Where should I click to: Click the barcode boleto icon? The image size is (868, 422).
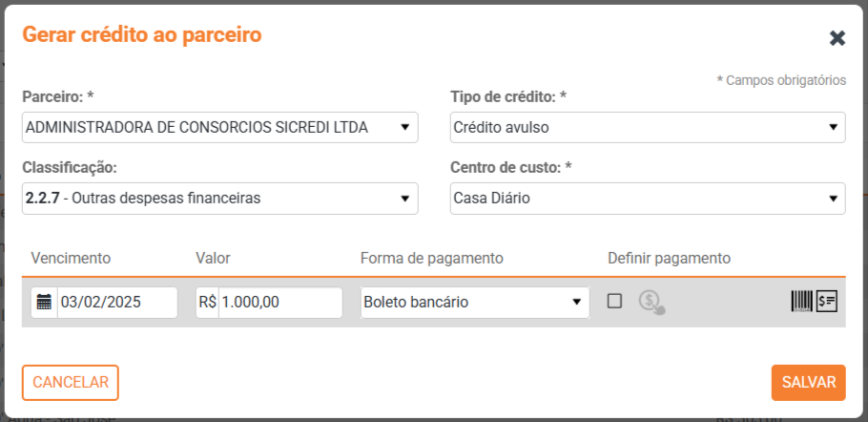point(801,302)
